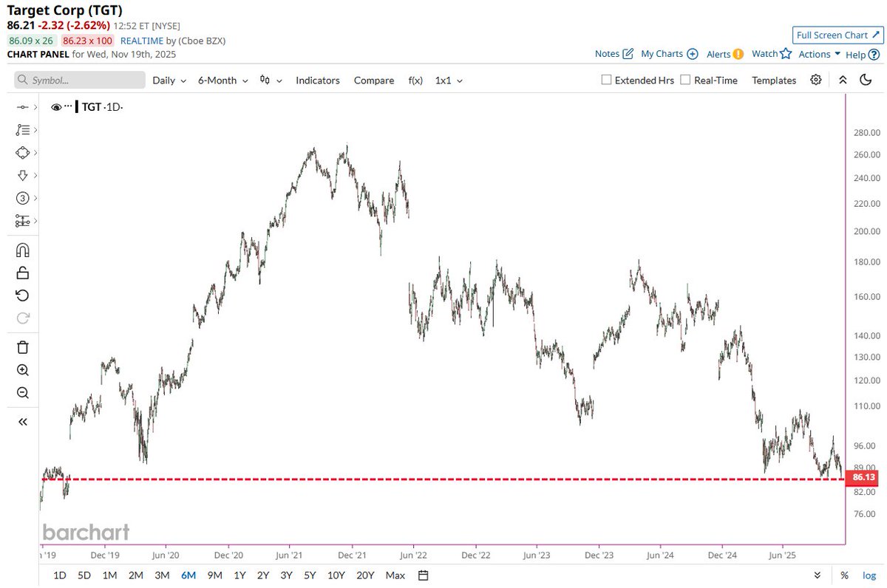Open the 1x1 grid layout dropdown

(x=449, y=80)
